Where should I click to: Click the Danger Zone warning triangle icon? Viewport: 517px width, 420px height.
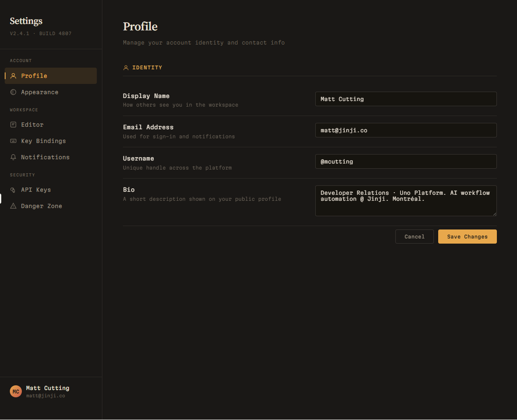[13, 206]
